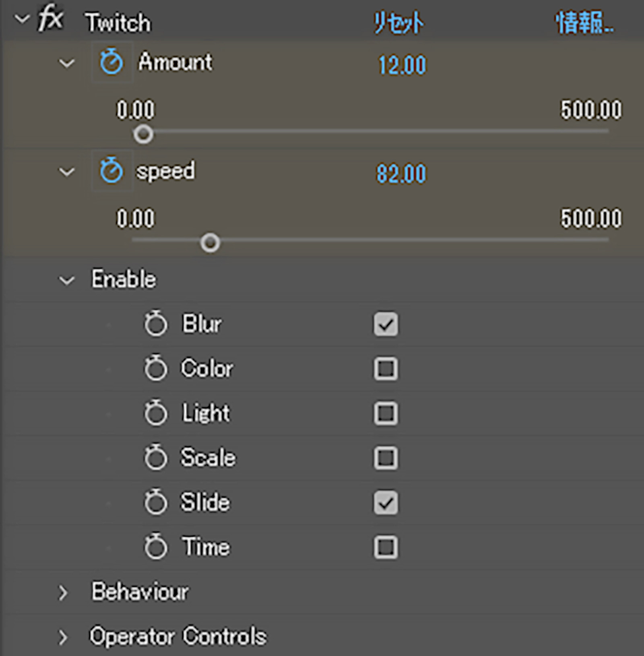Click the リセット reset link
Screen dimensions: 644x656
pyautogui.click(x=398, y=23)
